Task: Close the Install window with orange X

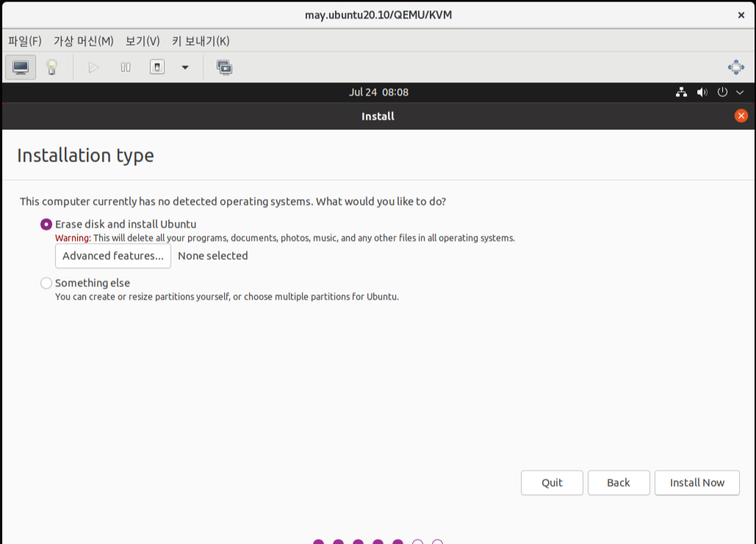Action: 741,116
